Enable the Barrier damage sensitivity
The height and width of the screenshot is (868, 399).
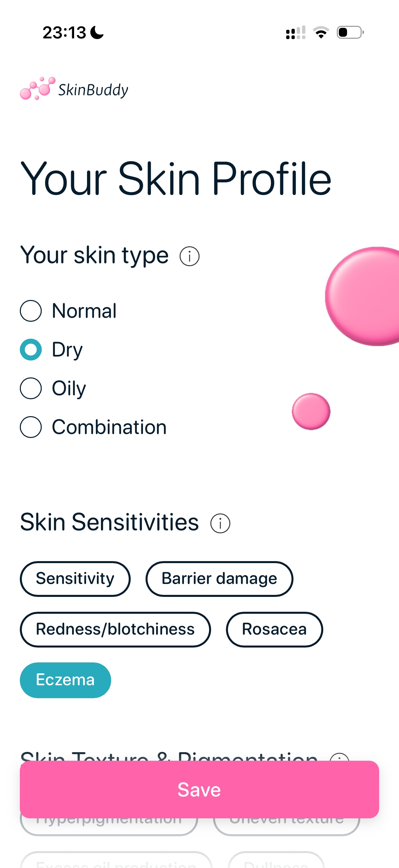click(x=219, y=579)
